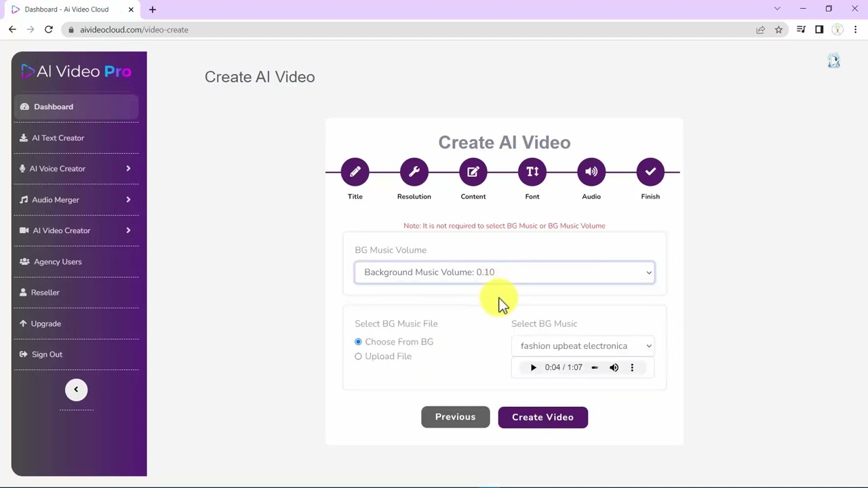868x488 pixels.
Task: Go back with browser back arrow
Action: (12, 30)
